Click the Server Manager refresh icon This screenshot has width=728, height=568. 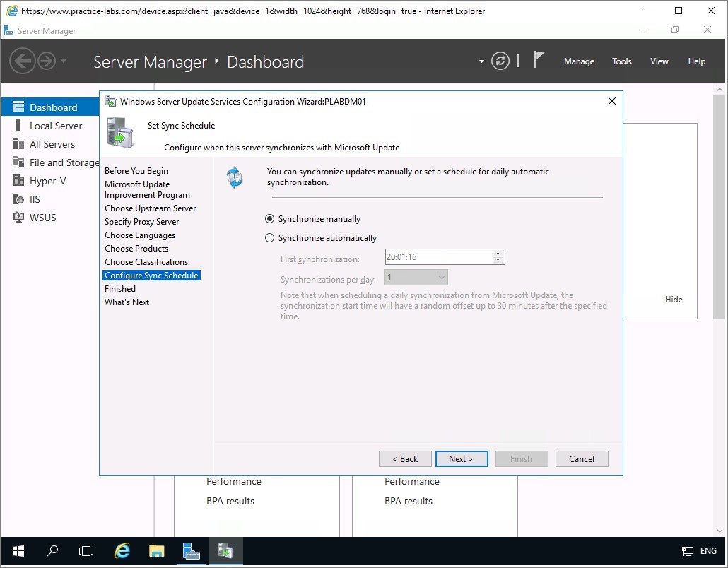[500, 61]
